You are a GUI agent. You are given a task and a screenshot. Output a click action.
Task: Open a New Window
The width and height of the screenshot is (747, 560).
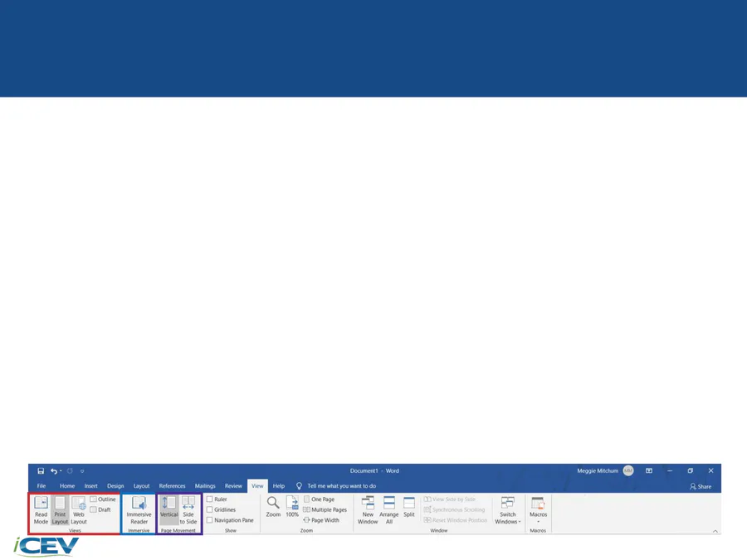[368, 509]
